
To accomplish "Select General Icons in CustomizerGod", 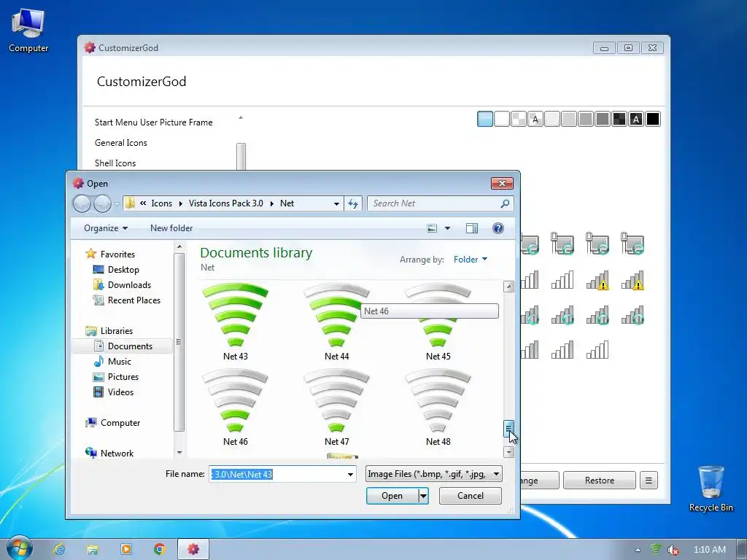I will click(121, 143).
